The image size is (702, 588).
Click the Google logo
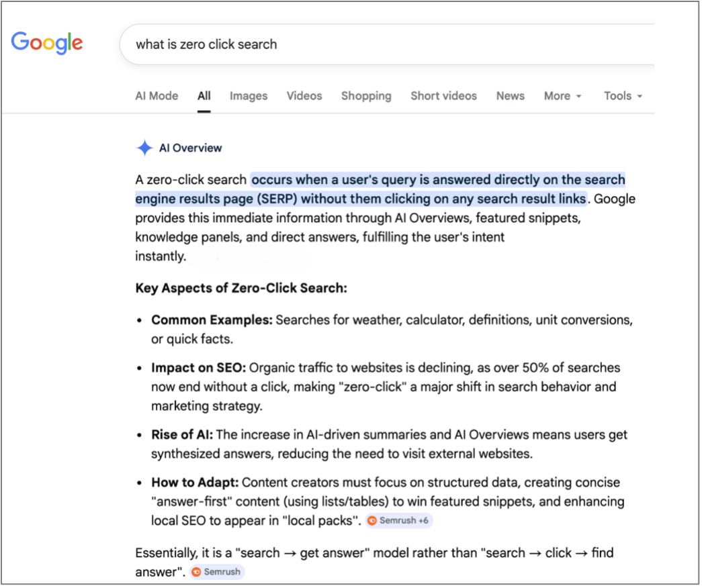pyautogui.click(x=46, y=43)
